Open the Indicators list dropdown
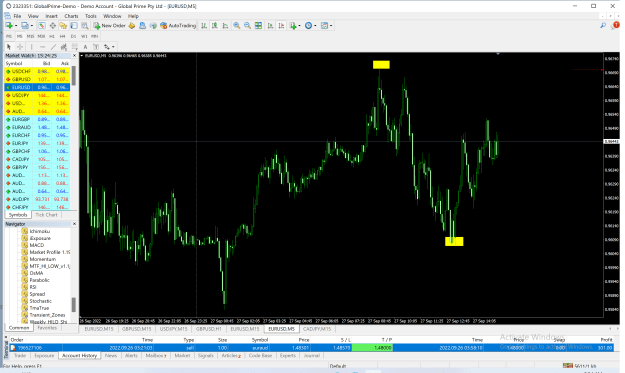 pyautogui.click(x=299, y=26)
